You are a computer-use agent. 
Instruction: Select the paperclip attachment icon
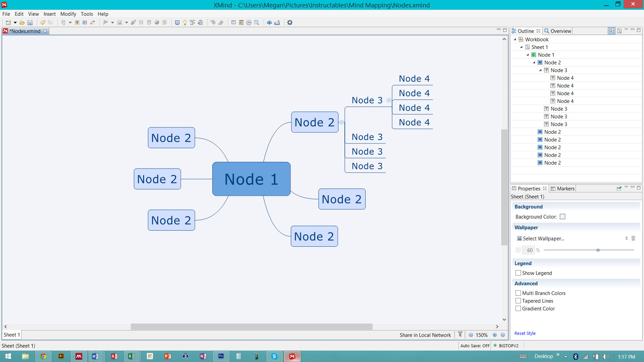(133, 22)
